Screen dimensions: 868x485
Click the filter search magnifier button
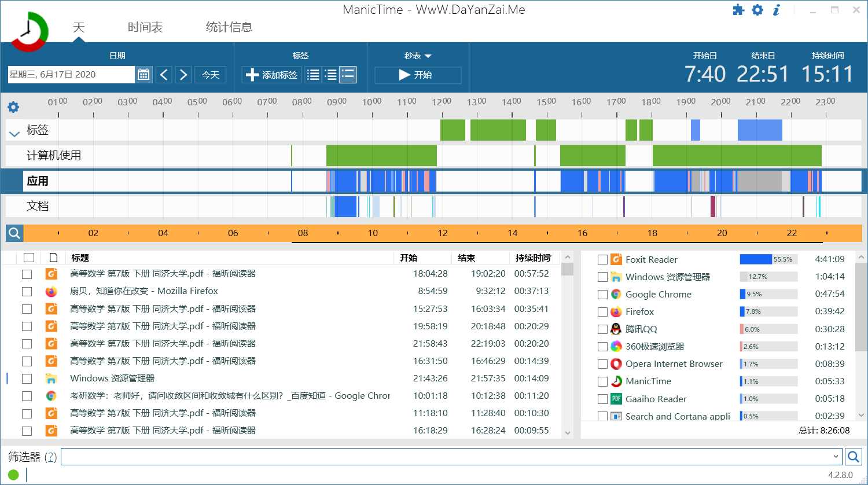853,457
